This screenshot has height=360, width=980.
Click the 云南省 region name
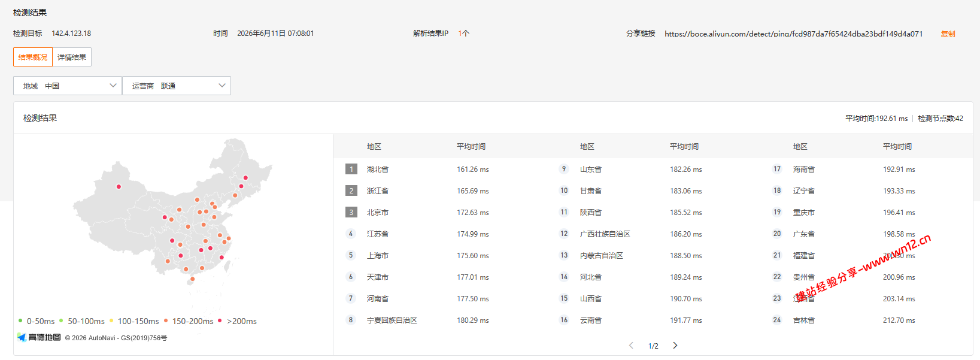[591, 320]
